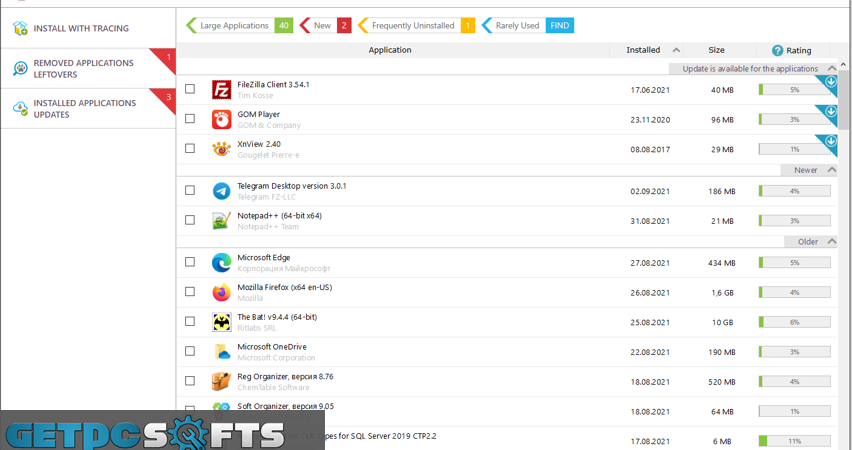Click the Rating help question icon
This screenshot has width=852, height=450.
click(778, 51)
